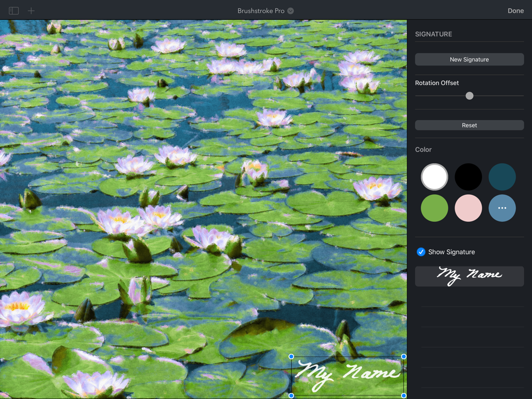The height and width of the screenshot is (399, 532).
Task: Click the Brushstroke Pro title
Action: pos(262,10)
